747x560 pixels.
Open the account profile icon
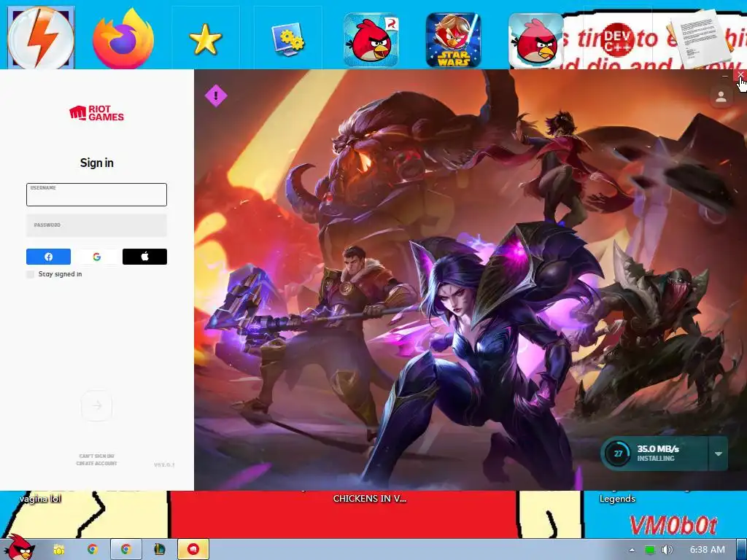coord(721,97)
